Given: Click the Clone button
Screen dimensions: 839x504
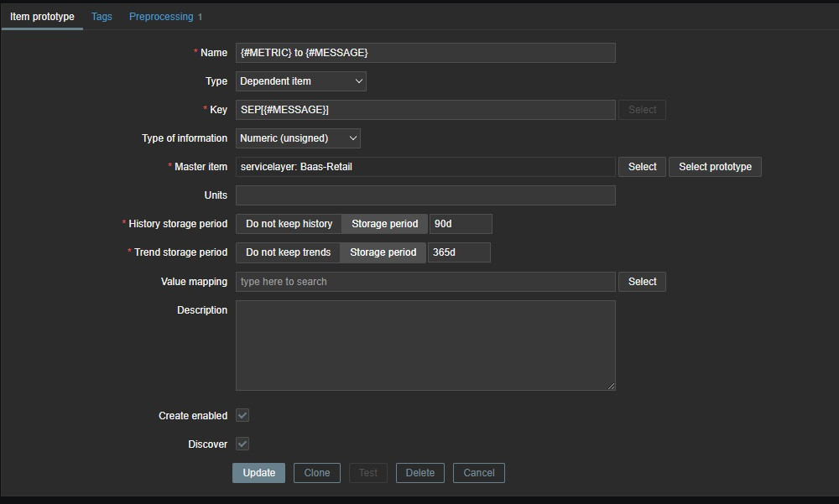Looking at the screenshot, I should point(316,473).
